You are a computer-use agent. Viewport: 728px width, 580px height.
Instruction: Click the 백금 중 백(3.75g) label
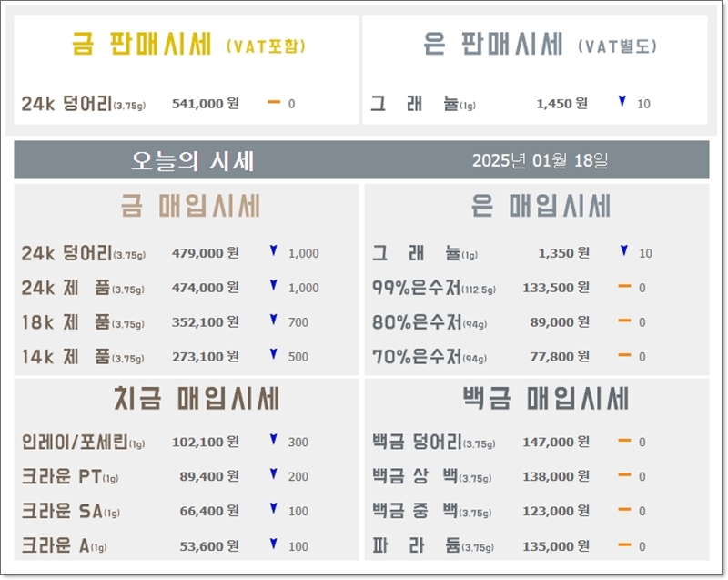(432, 511)
